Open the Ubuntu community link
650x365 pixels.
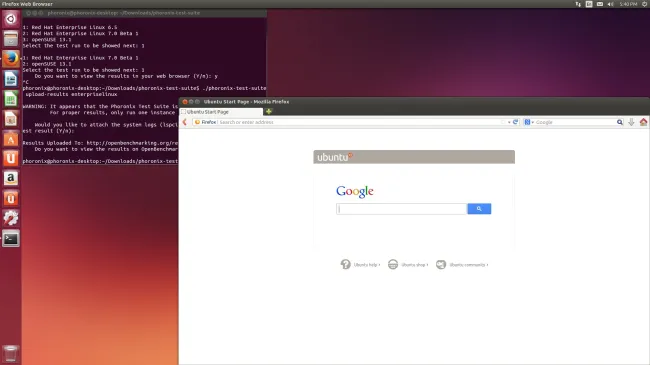click(x=462, y=265)
